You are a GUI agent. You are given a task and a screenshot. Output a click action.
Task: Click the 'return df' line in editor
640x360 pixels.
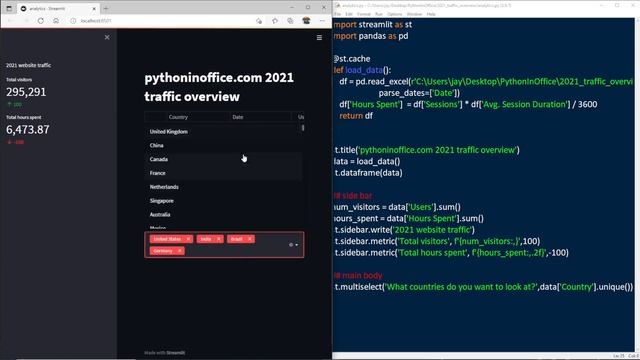pyautogui.click(x=356, y=116)
